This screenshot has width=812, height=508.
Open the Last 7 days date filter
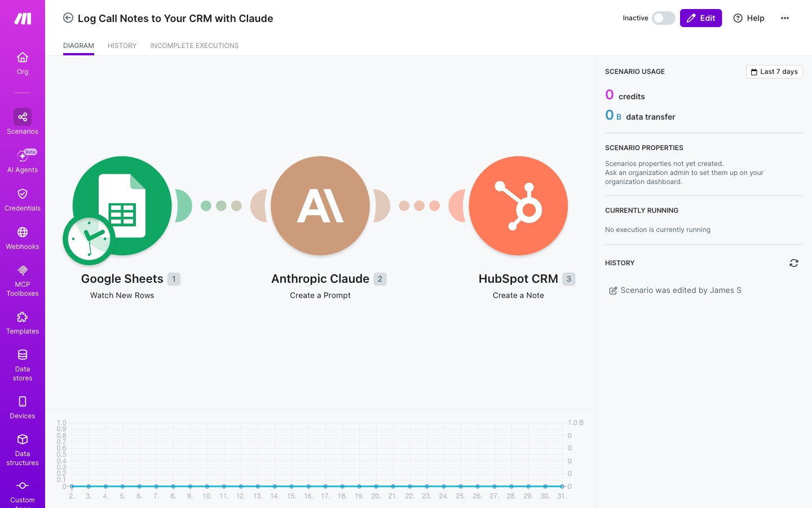point(774,72)
